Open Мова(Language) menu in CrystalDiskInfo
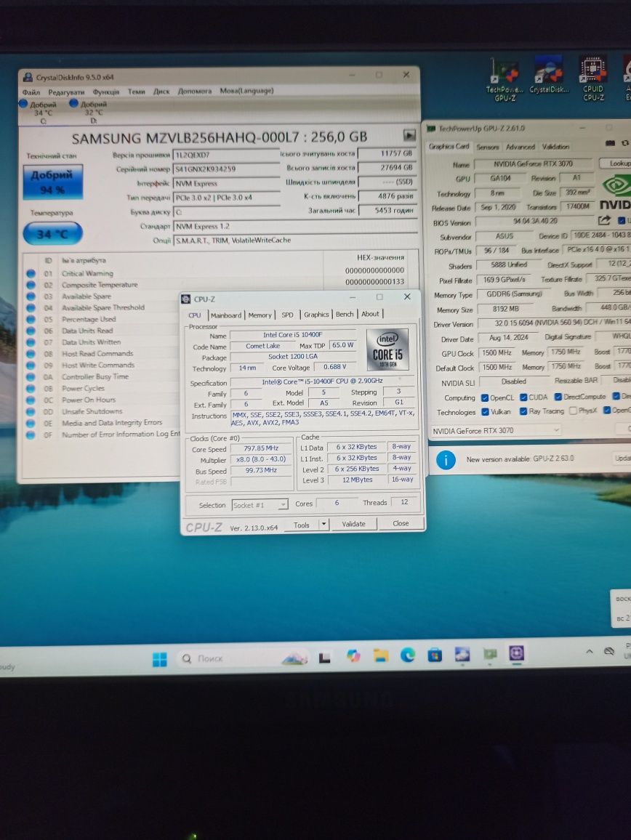 click(246, 91)
